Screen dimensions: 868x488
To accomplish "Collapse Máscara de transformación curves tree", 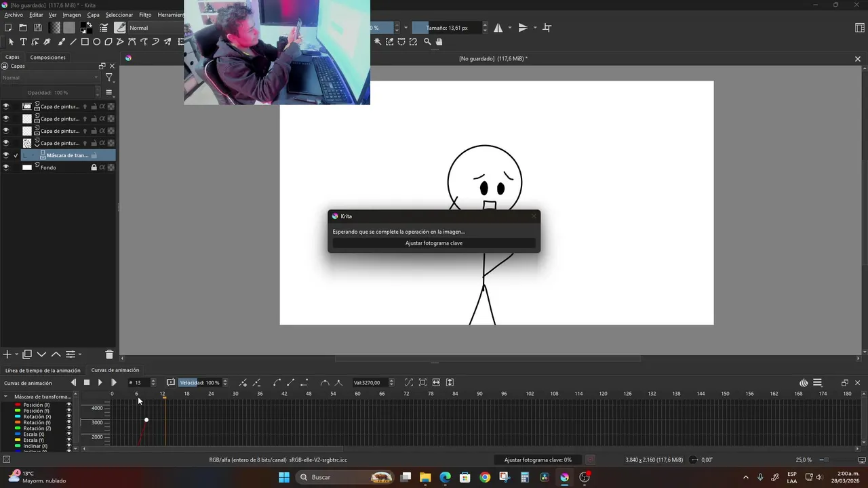I will (6, 396).
